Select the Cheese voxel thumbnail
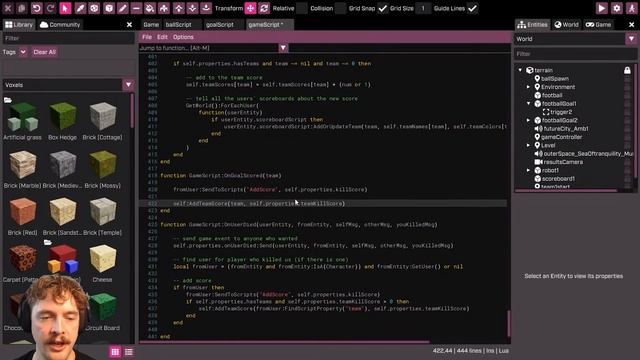Image resolution: width=640 pixels, height=360 pixels. coord(102,259)
